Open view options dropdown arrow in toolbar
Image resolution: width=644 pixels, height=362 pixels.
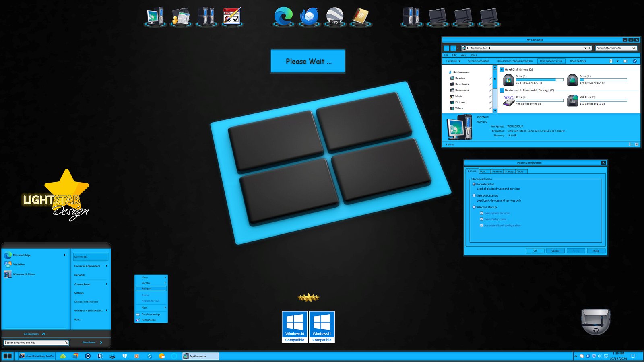coord(617,61)
